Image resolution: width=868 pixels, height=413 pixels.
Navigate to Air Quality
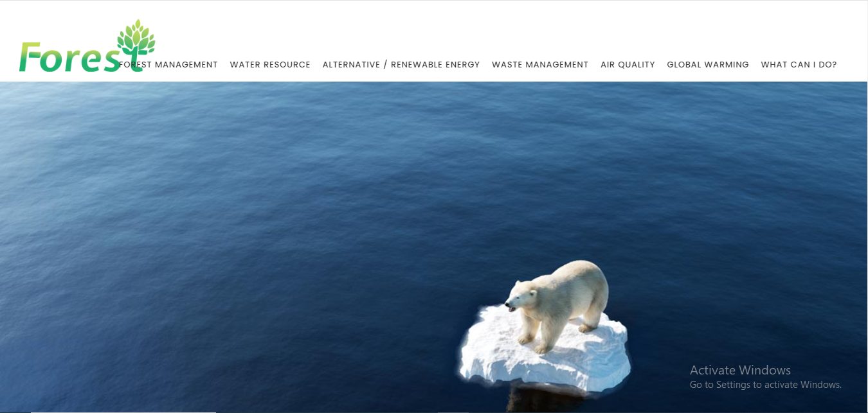[x=628, y=65]
